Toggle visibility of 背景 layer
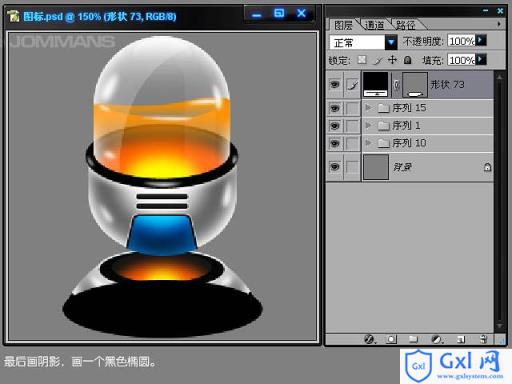Screen dimensions: 512x384 [335, 166]
